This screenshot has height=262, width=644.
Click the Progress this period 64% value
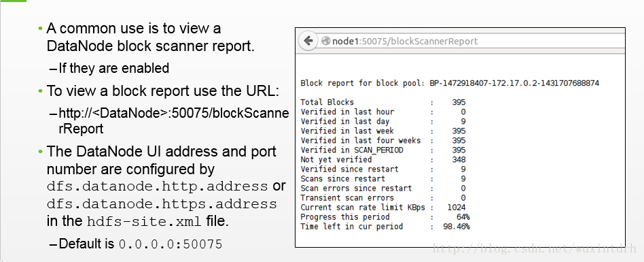pos(463,217)
